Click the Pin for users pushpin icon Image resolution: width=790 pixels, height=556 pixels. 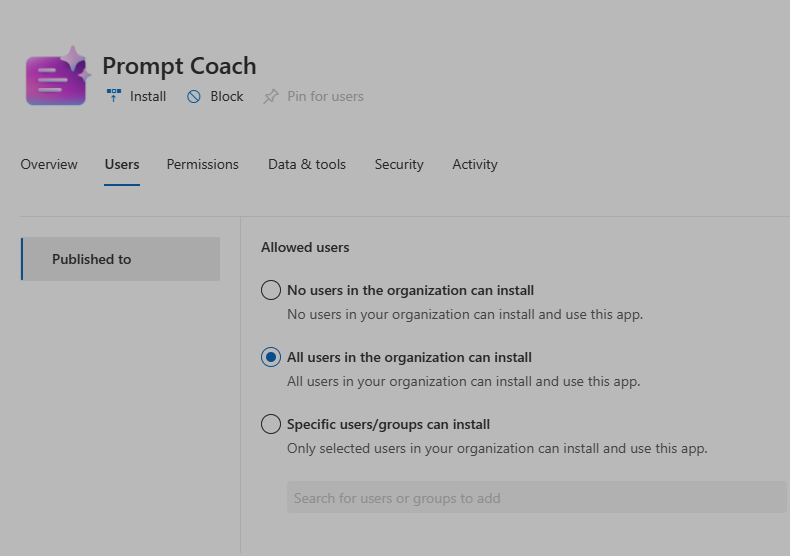271,96
